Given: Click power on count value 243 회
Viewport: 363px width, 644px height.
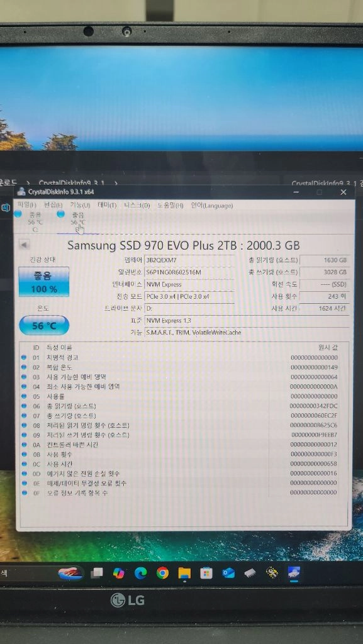Looking at the screenshot, I should click(325, 296).
